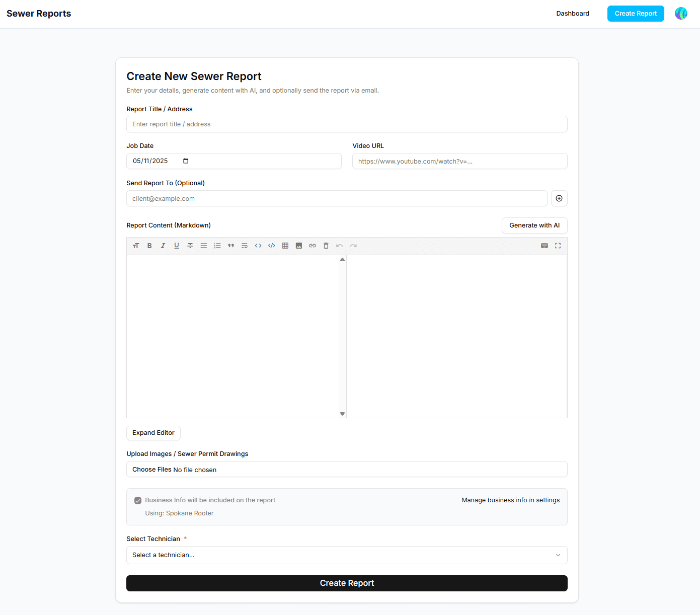The image size is (700, 615).
Task: Click the "Using: Spokane Rooter" text
Action: 179,513
